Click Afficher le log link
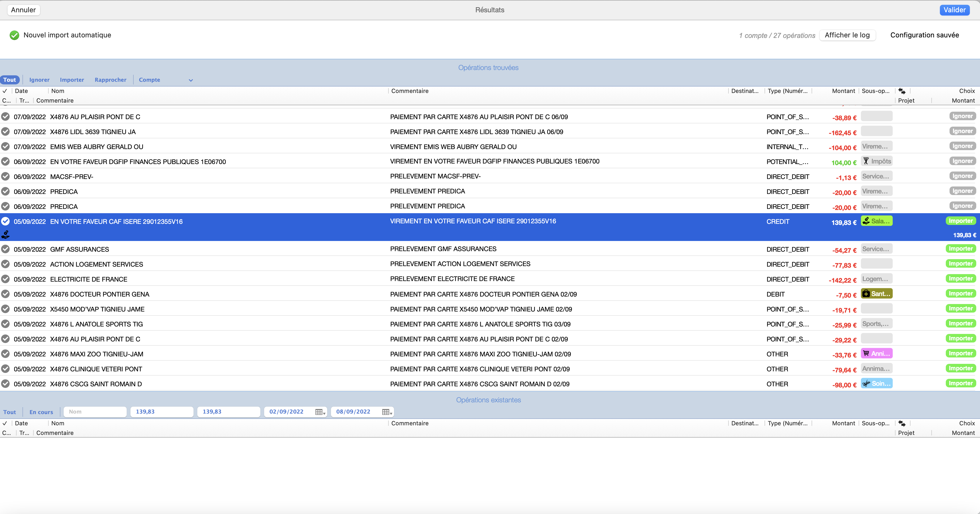Viewport: 980px width, 514px height. point(848,35)
